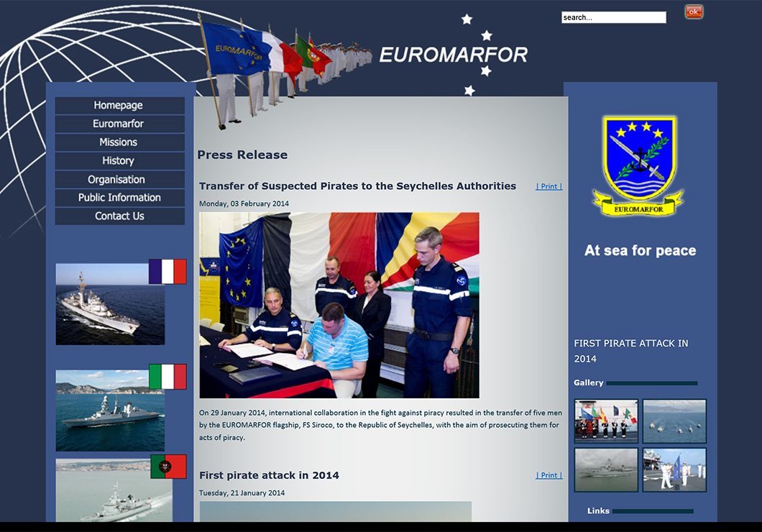Click the red ok search button
Viewport: 762px width, 532px height.
point(694,12)
